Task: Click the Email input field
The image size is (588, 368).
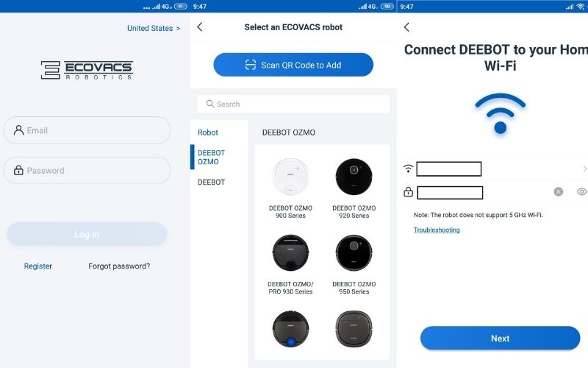Action: click(x=87, y=130)
